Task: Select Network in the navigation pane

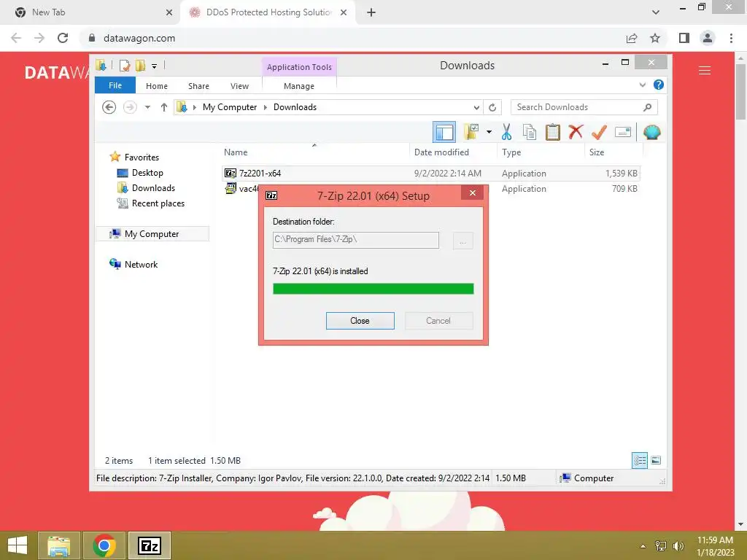Action: [141, 264]
